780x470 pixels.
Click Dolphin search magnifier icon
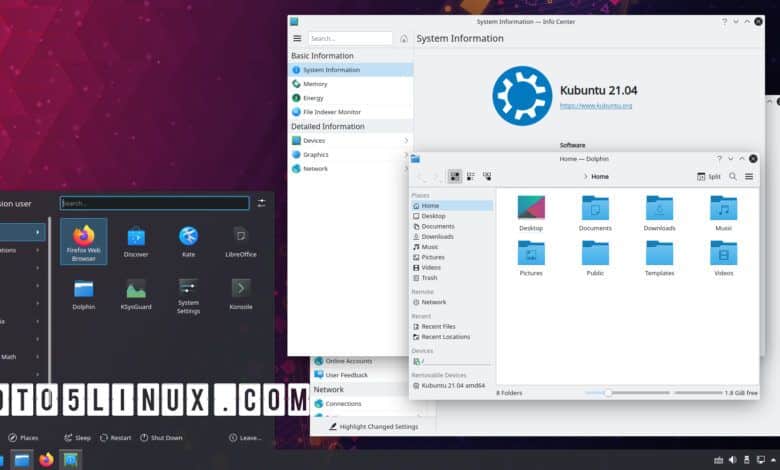[733, 177]
